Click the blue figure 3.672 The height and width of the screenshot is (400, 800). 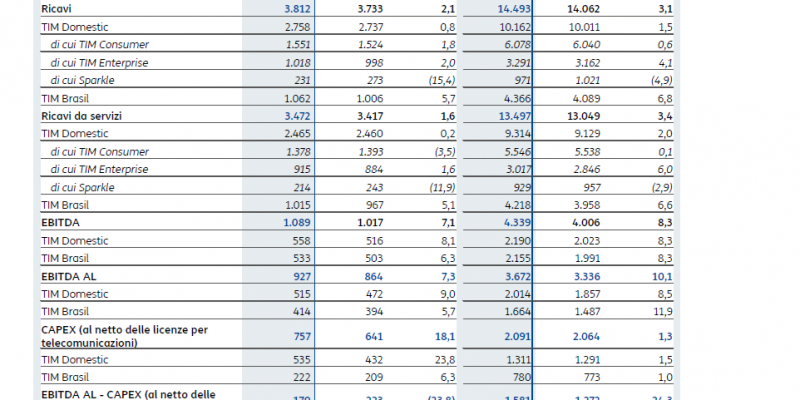pos(518,277)
